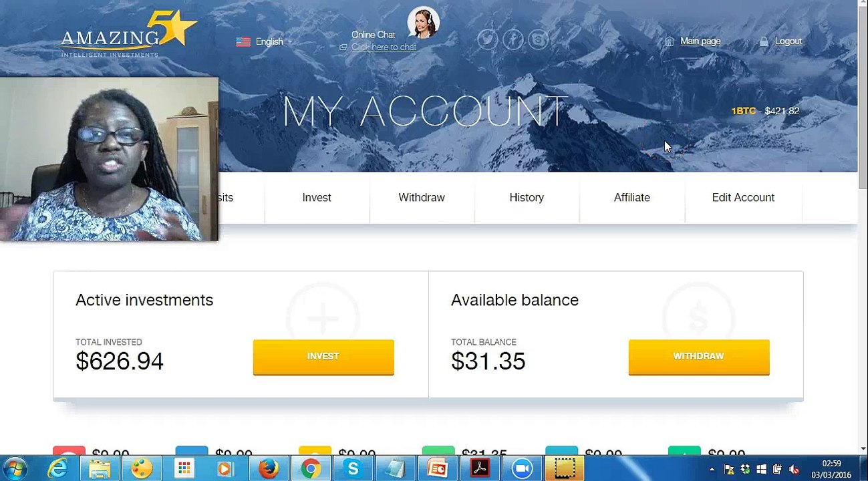Follow the Click here to chat link

coord(384,47)
